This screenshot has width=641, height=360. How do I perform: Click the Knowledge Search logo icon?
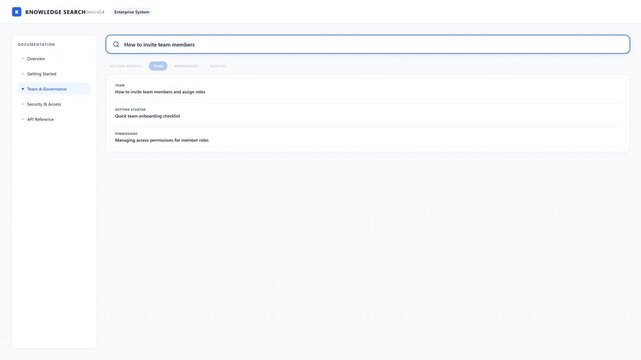coord(16,12)
